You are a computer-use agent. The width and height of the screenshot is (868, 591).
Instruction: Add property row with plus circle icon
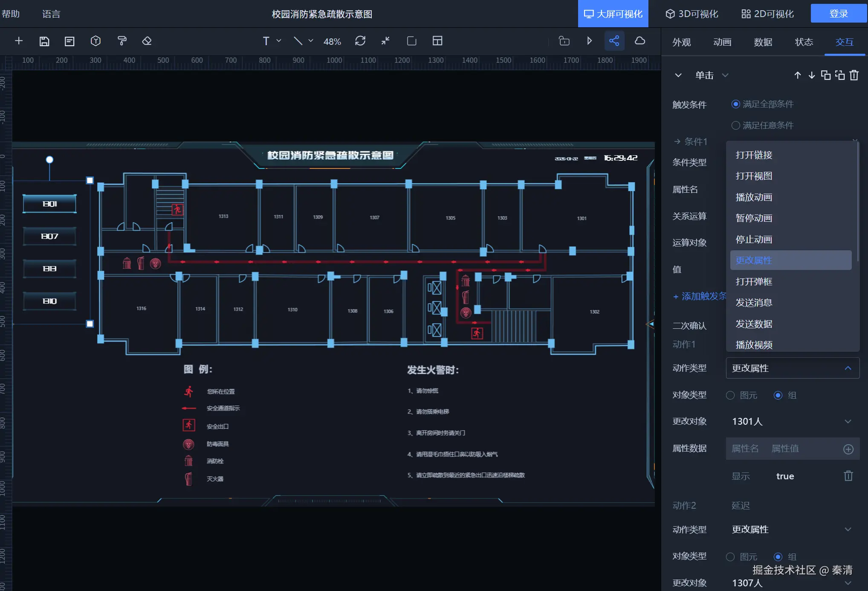pos(848,449)
